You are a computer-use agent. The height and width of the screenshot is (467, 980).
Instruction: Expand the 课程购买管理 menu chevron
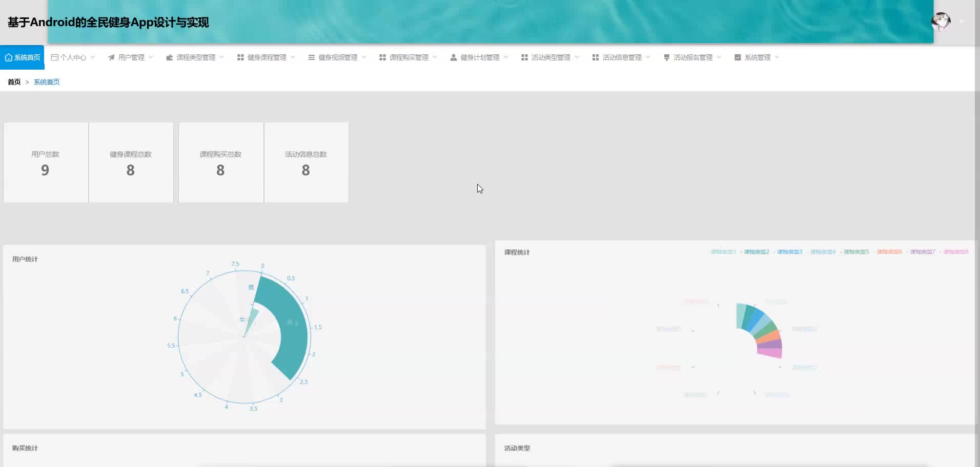coord(435,57)
